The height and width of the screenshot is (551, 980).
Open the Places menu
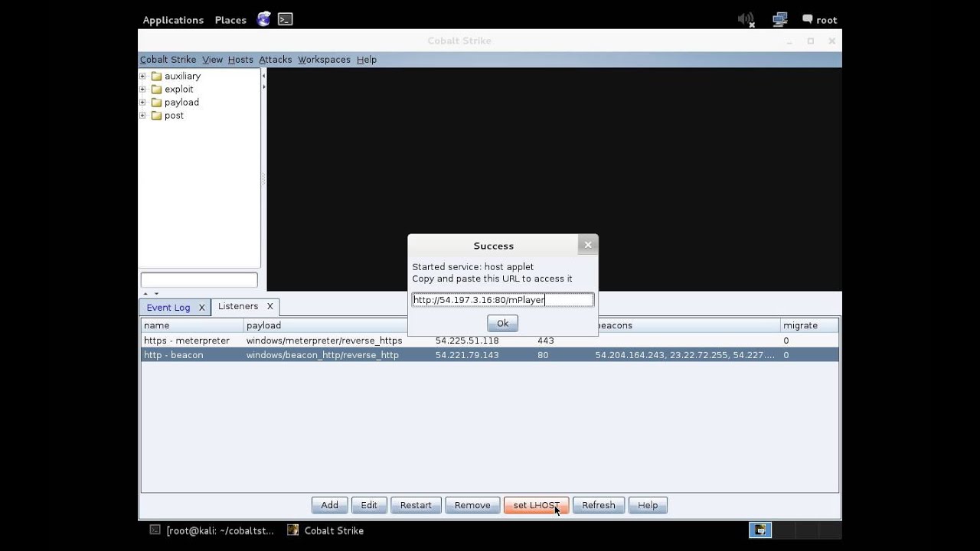(230, 20)
